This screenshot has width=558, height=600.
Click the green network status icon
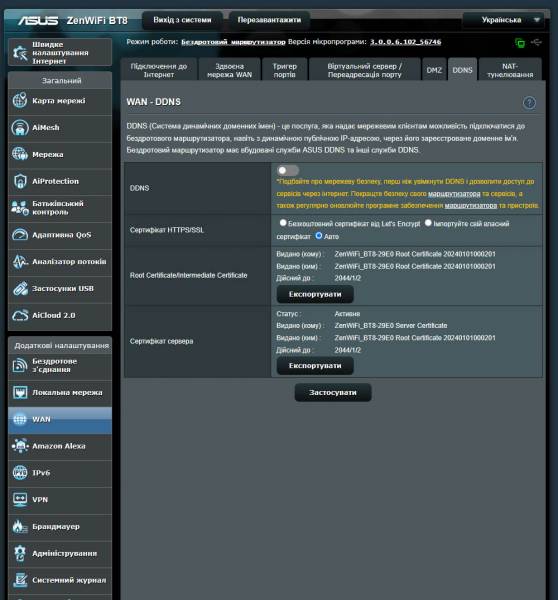tap(520, 42)
